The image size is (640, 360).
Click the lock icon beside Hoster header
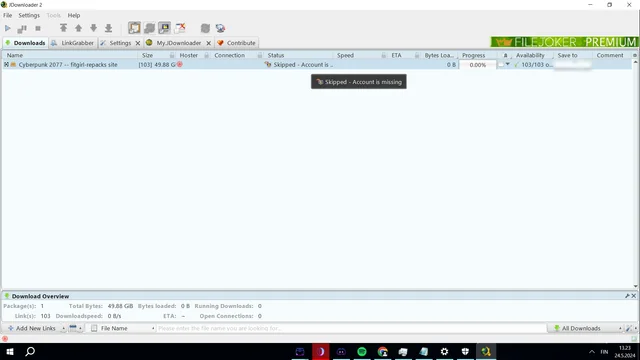tap(207, 55)
